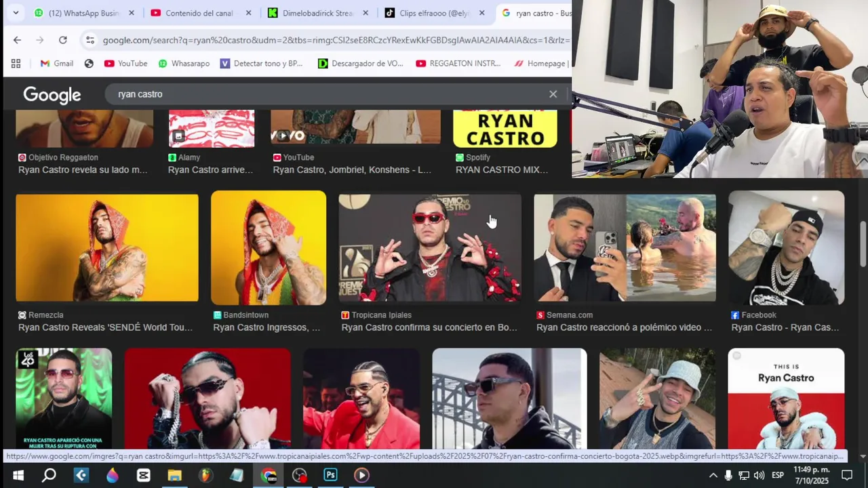Switch to Chrome in the taskbar
Viewport: 868px width, 488px height.
(269, 475)
